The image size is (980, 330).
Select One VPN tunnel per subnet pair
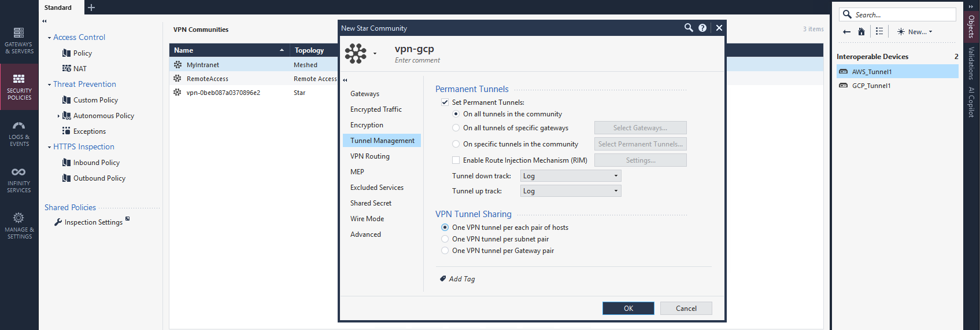click(x=445, y=239)
